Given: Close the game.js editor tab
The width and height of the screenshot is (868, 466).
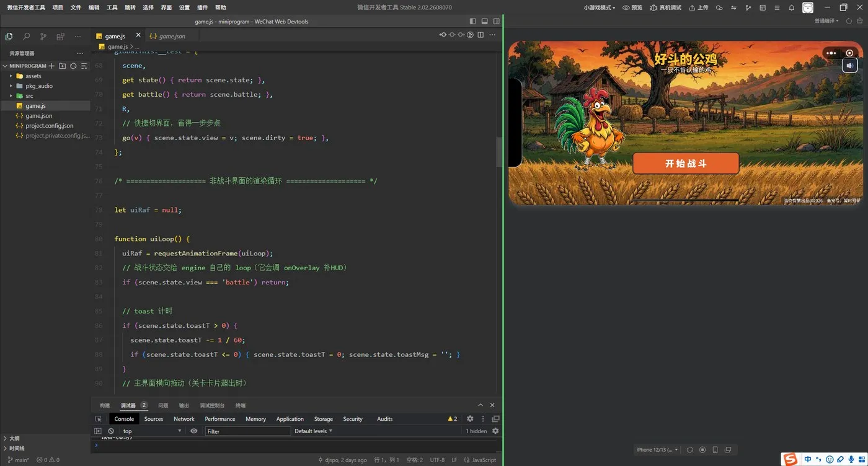Looking at the screenshot, I should point(138,35).
